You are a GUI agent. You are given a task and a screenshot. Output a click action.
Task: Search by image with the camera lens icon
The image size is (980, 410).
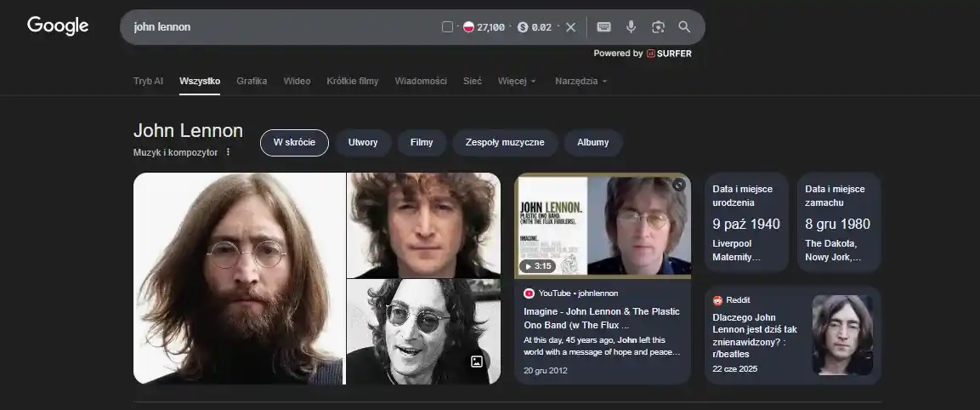[658, 27]
